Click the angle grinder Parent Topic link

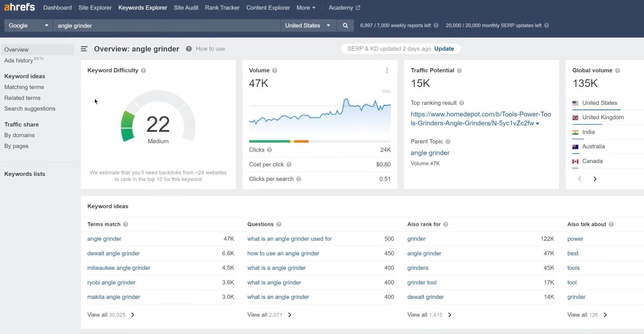(x=430, y=153)
